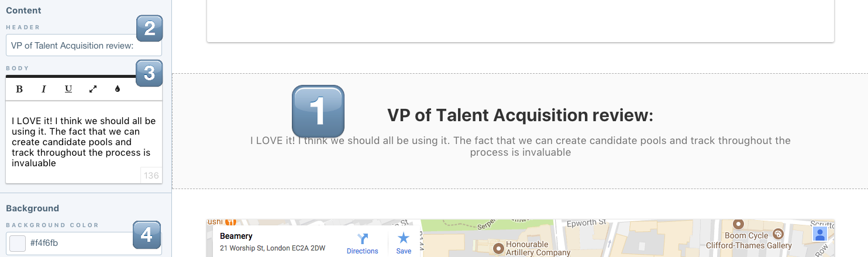
Task: Focus the #f4f6fb background color field
Action: [84, 243]
